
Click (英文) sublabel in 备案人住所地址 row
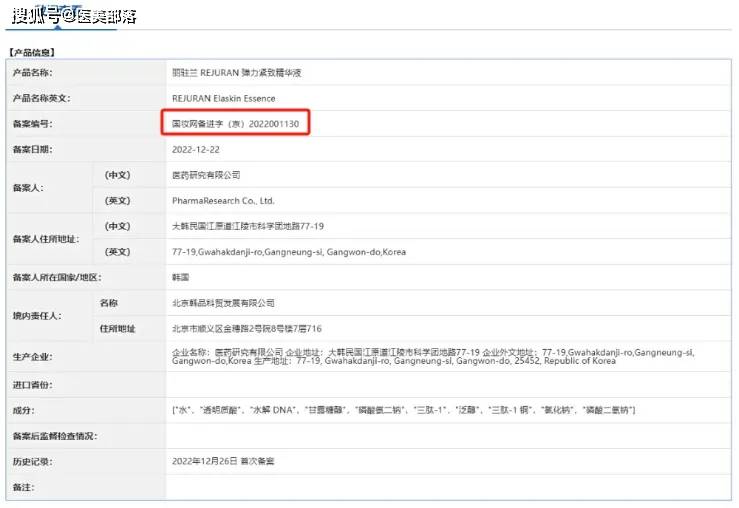(x=117, y=252)
